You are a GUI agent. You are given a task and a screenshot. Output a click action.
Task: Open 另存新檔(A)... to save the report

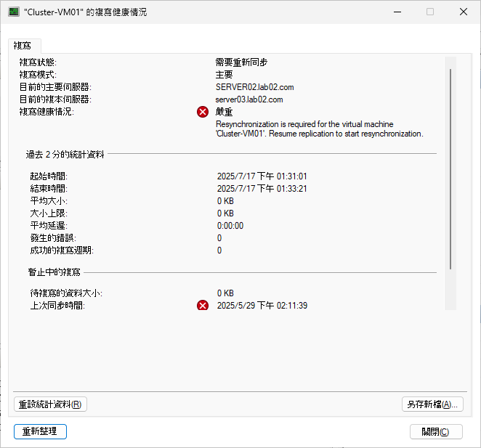(x=432, y=404)
